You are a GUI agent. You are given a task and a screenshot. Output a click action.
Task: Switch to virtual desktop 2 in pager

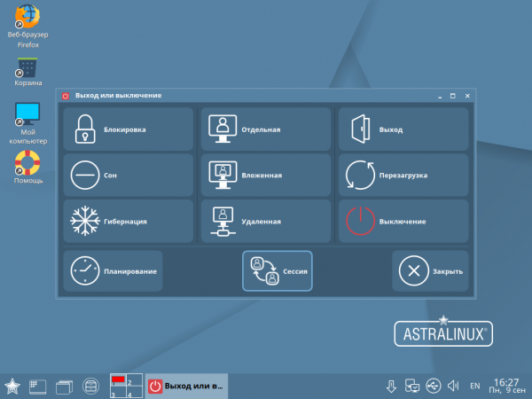click(133, 380)
